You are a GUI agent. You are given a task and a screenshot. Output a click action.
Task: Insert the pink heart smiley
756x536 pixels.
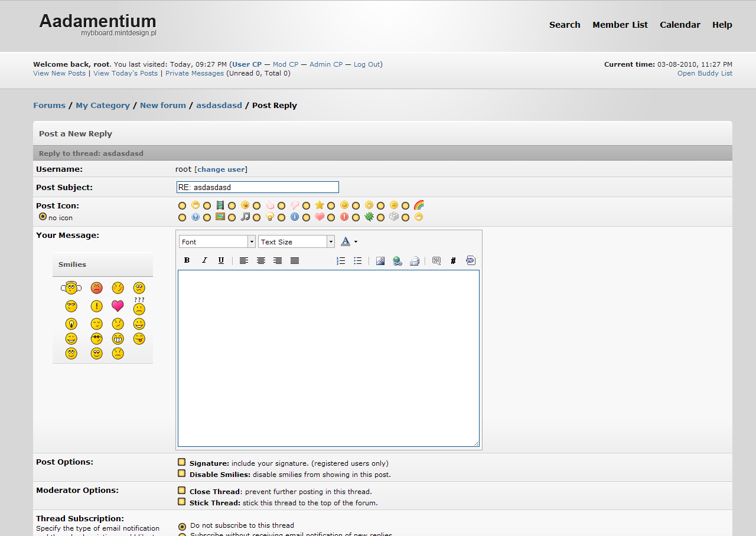[118, 306]
